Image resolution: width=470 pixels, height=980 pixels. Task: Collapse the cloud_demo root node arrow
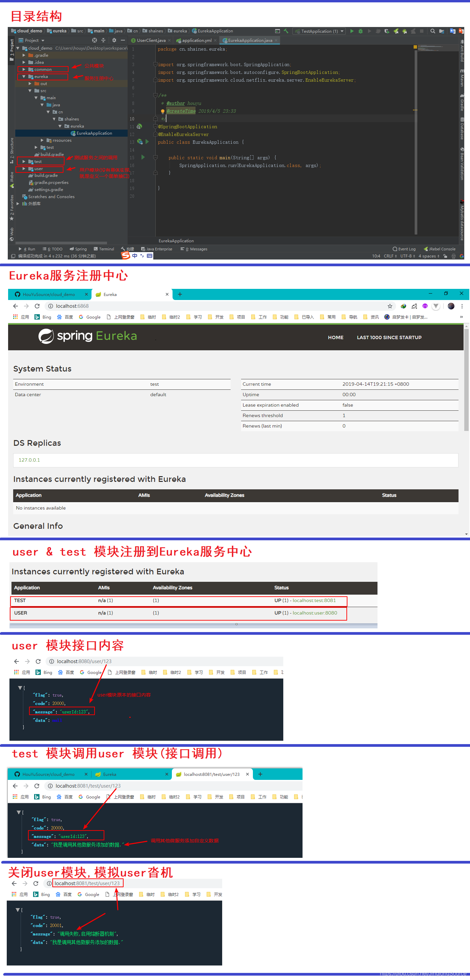[18, 48]
